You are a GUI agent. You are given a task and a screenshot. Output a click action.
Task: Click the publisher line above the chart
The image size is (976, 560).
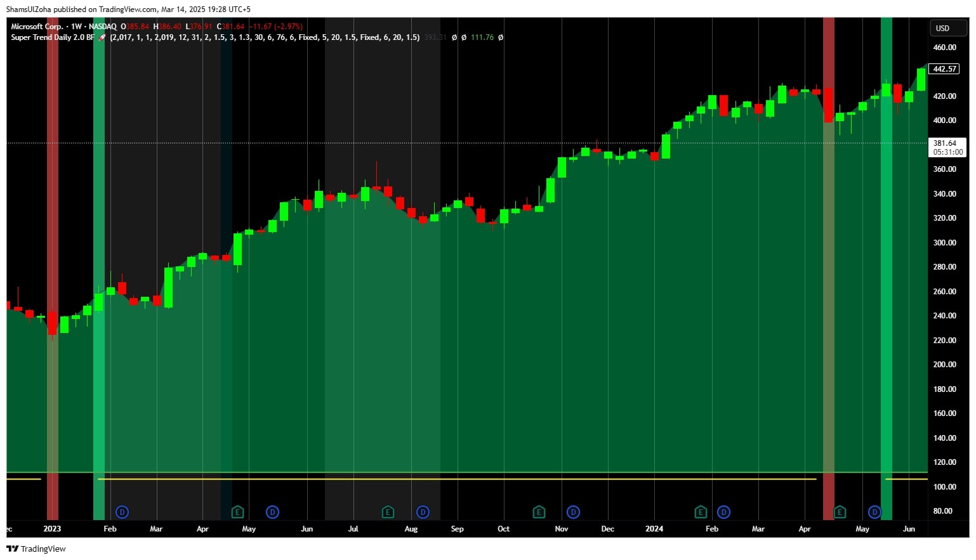pos(128,10)
